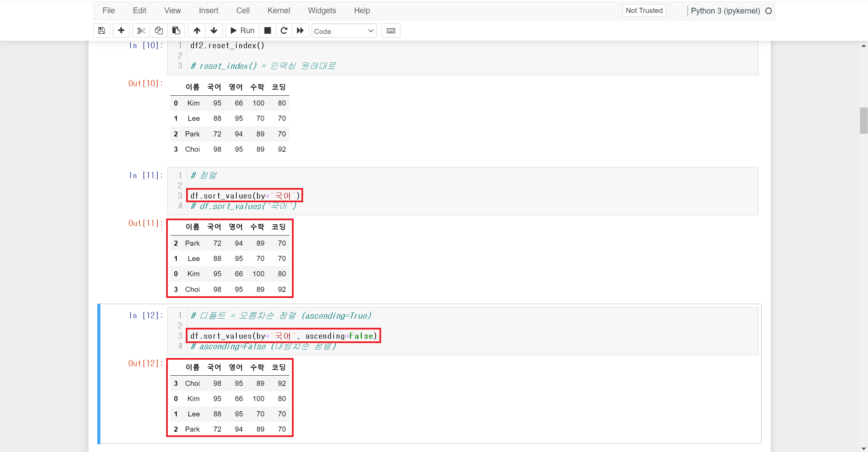Click the vertical scrollbar thumb
This screenshot has height=452, width=868.
click(x=863, y=120)
